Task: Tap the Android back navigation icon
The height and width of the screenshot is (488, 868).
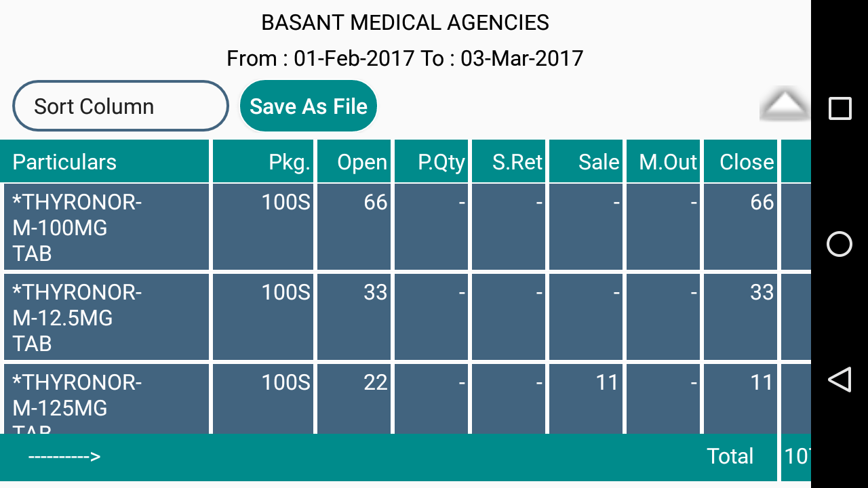Action: pyautogui.click(x=840, y=380)
